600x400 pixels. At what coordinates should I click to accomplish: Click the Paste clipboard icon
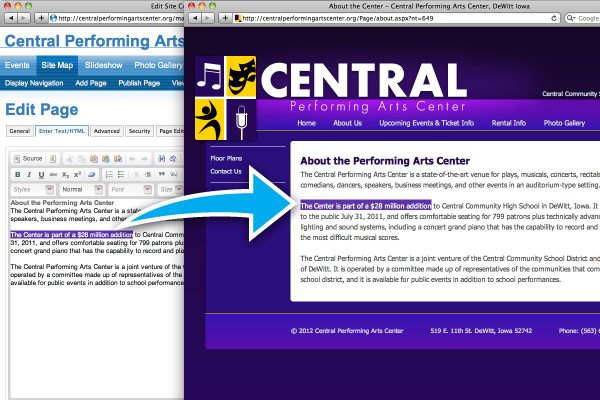pyautogui.click(x=94, y=158)
